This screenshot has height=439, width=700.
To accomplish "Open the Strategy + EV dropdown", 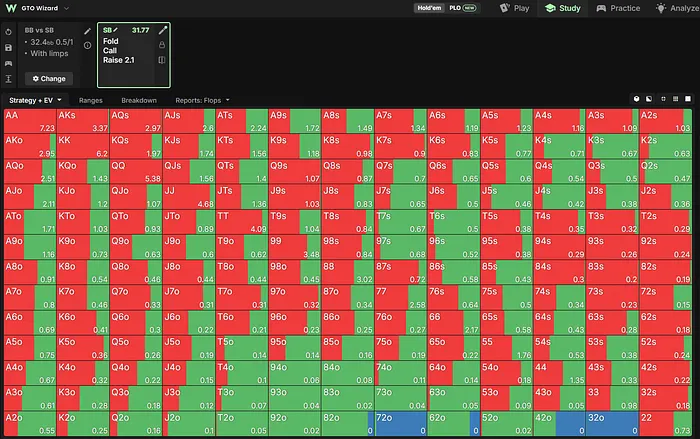I will coord(35,100).
